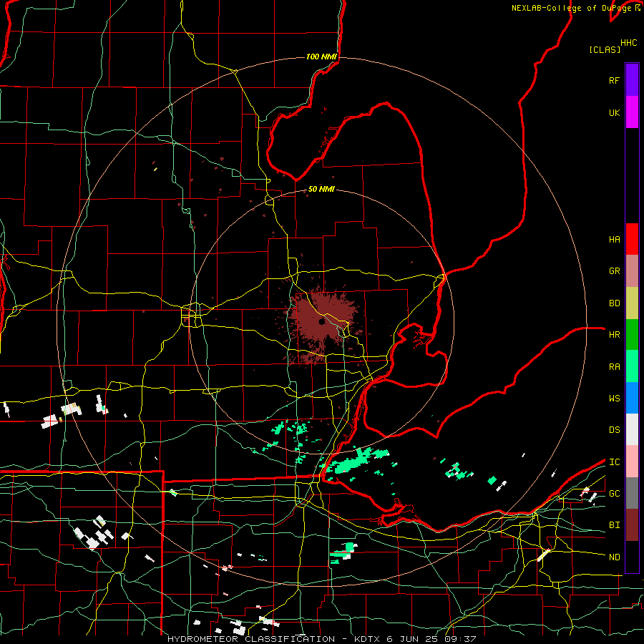Pick the dark green HR legend swatch
Viewport: 644px width, 644px height.
632,334
